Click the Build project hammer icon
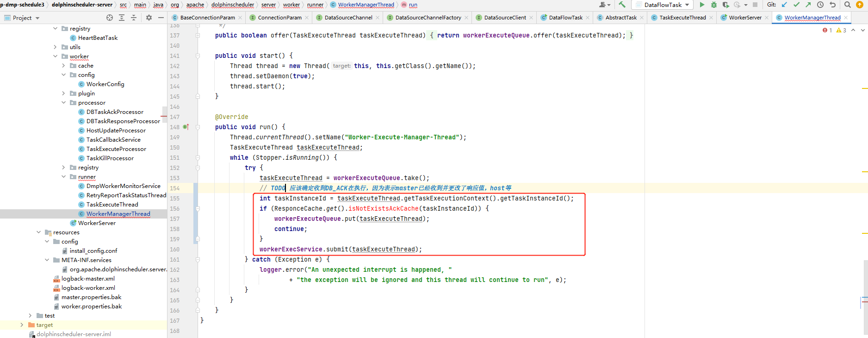Image resolution: width=868 pixels, height=338 pixels. pyautogui.click(x=622, y=5)
